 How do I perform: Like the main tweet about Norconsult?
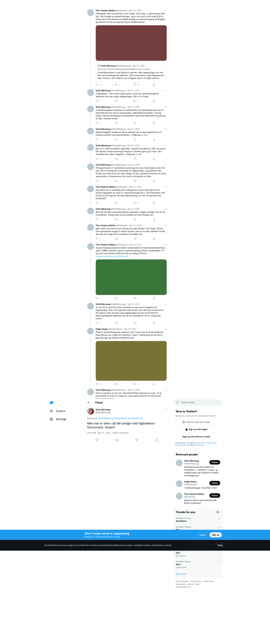137,440
